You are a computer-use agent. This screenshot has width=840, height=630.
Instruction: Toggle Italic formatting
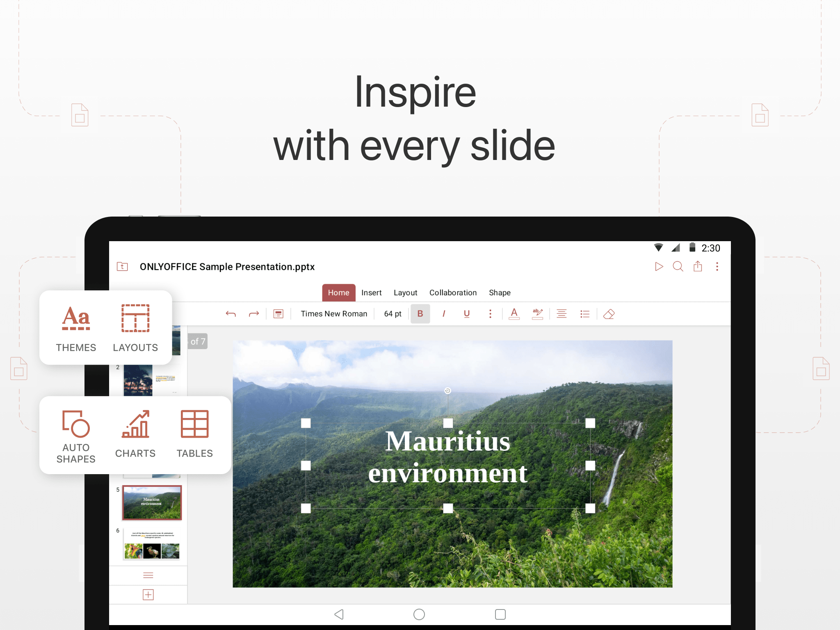(x=444, y=314)
